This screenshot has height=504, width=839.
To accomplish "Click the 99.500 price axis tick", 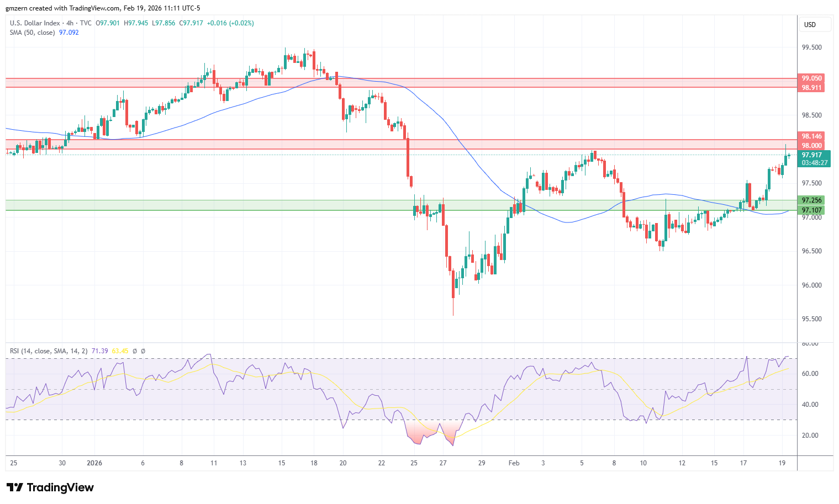I will [x=811, y=47].
